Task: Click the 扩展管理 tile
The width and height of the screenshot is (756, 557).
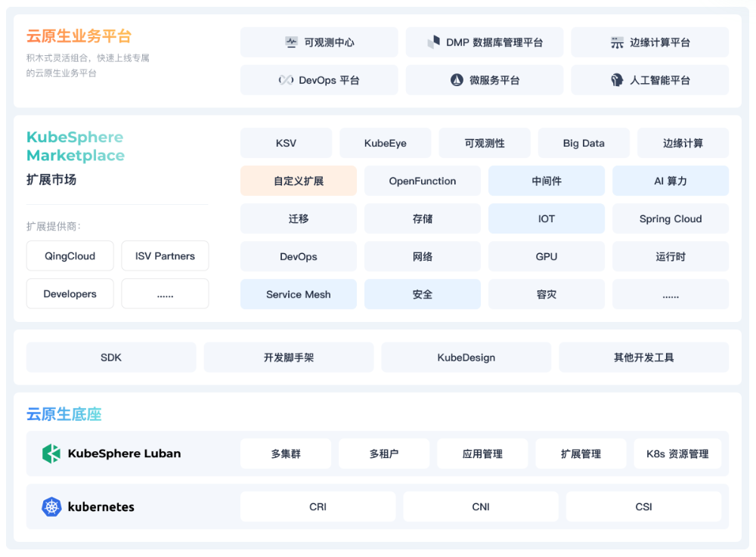Action: tap(581, 453)
